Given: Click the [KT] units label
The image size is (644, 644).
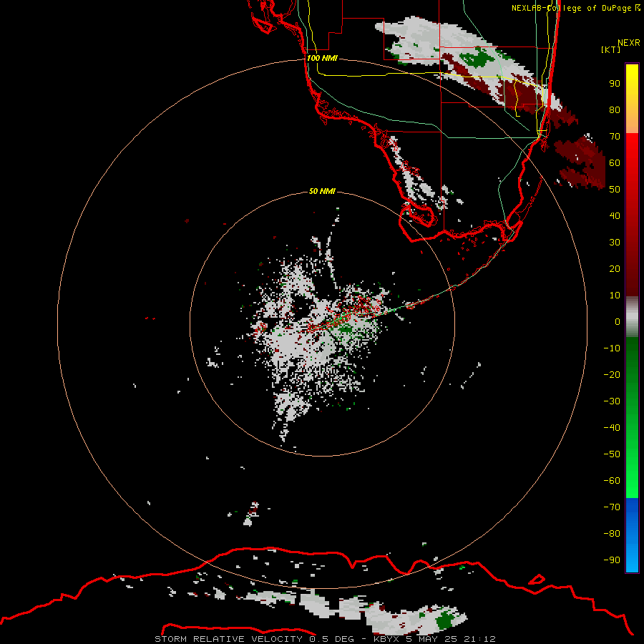Looking at the screenshot, I should coord(610,49).
